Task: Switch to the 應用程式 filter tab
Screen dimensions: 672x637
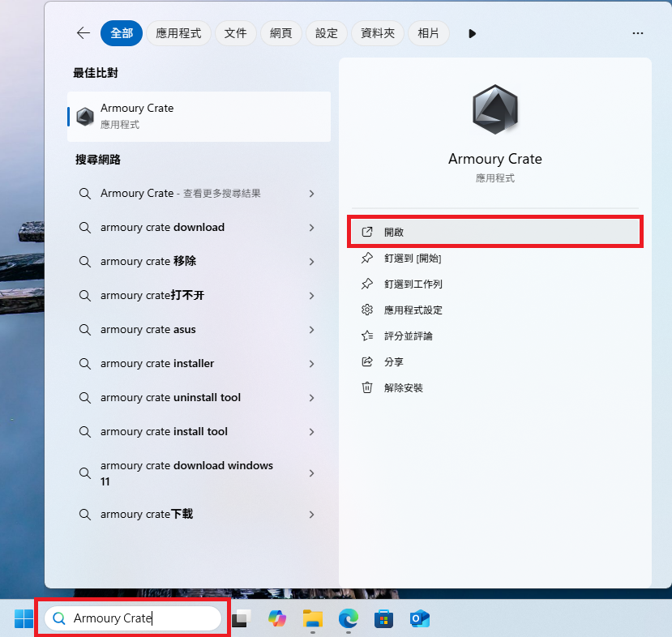Action: pos(178,33)
